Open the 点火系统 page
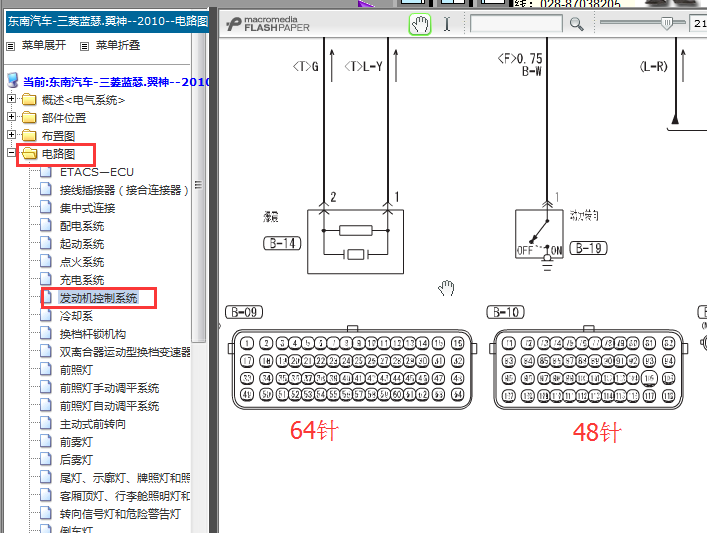Image resolution: width=707 pixels, height=533 pixels. pos(82,262)
